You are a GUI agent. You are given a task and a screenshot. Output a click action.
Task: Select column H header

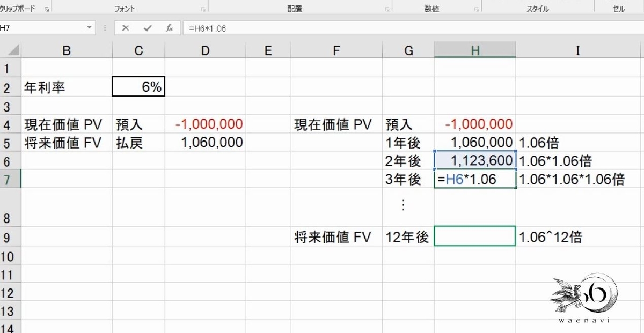point(475,50)
